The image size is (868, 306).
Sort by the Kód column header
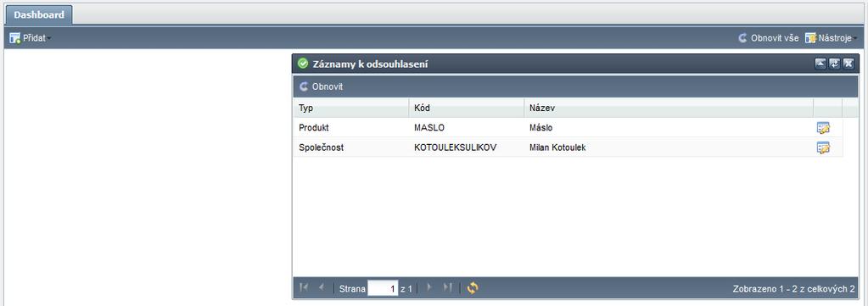tap(467, 108)
